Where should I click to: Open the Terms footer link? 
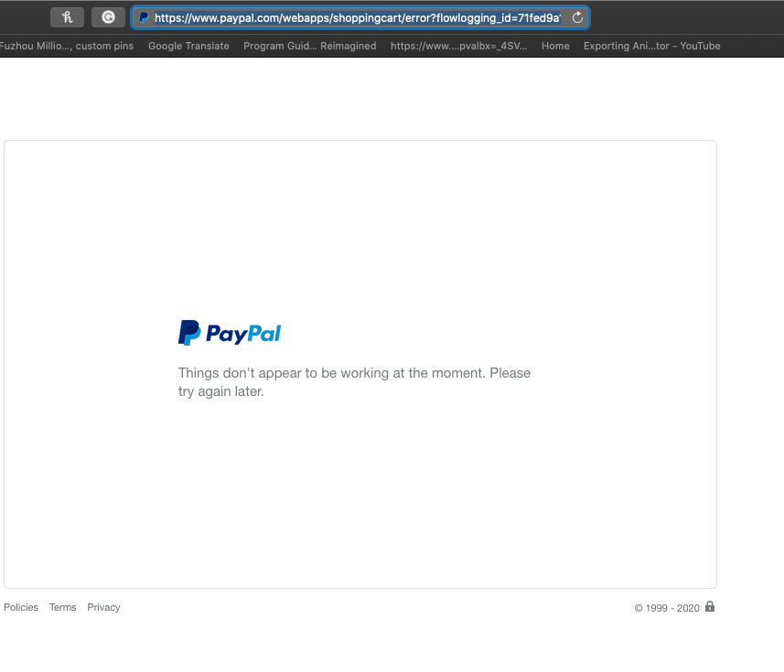pos(63,607)
